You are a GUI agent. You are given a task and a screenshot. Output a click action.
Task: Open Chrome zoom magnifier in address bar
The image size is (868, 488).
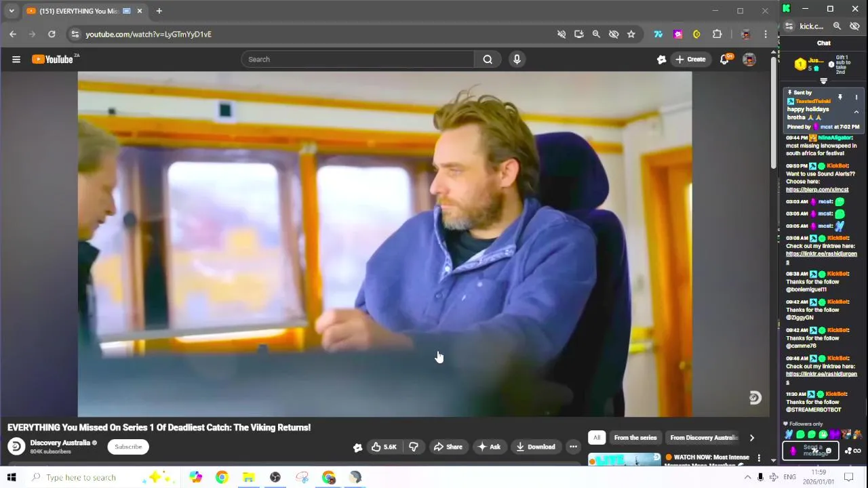(x=596, y=34)
